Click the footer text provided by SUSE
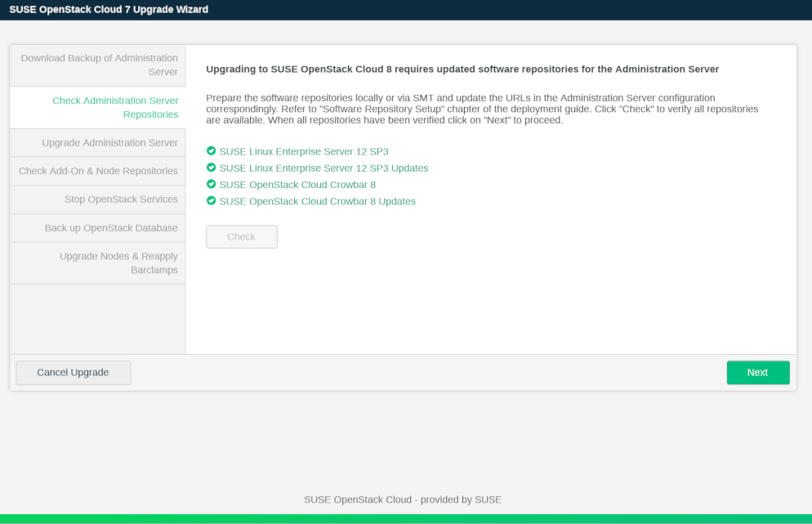812x524 pixels. coord(402,499)
